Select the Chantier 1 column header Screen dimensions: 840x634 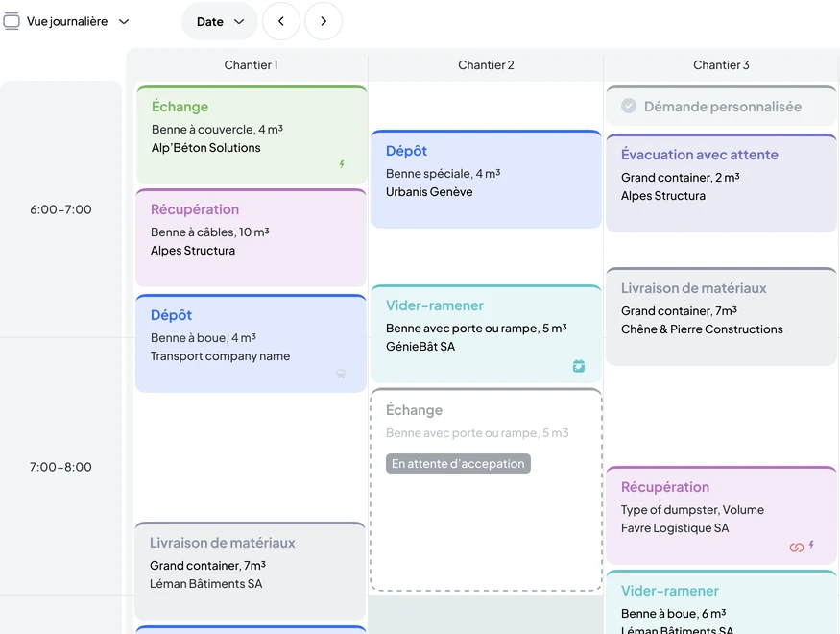[x=251, y=65]
